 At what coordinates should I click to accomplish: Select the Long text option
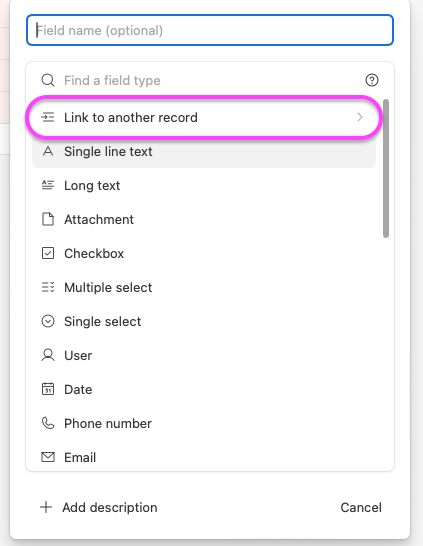coord(204,185)
